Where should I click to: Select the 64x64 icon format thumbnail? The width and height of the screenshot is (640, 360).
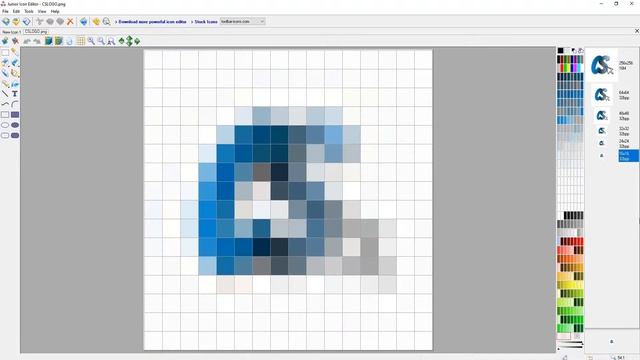[602, 95]
